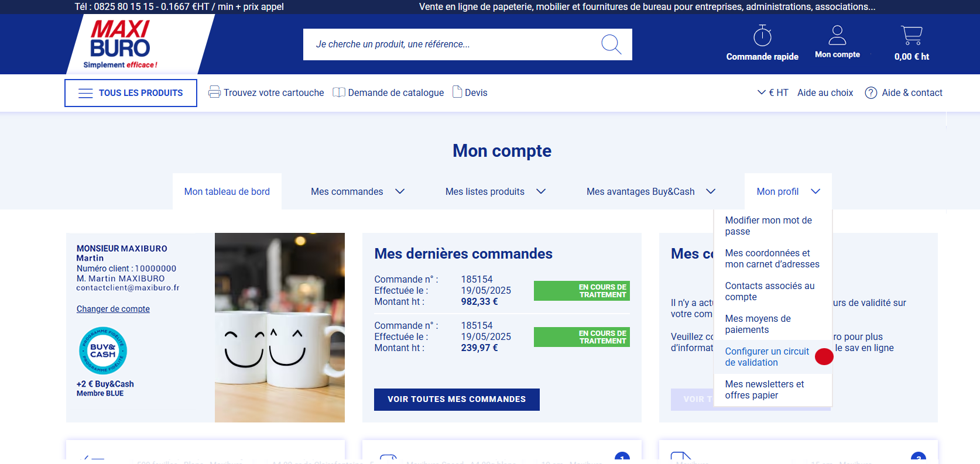Click the magnifying glass search icon
The image size is (980, 464).
pos(611,44)
